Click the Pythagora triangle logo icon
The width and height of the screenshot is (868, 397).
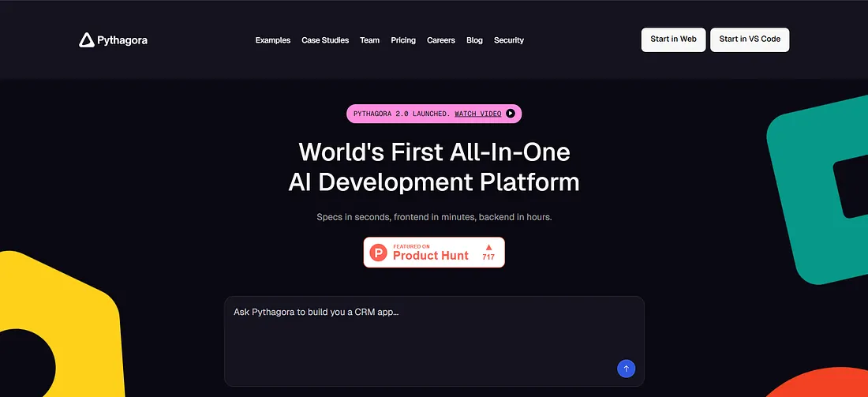pos(86,40)
